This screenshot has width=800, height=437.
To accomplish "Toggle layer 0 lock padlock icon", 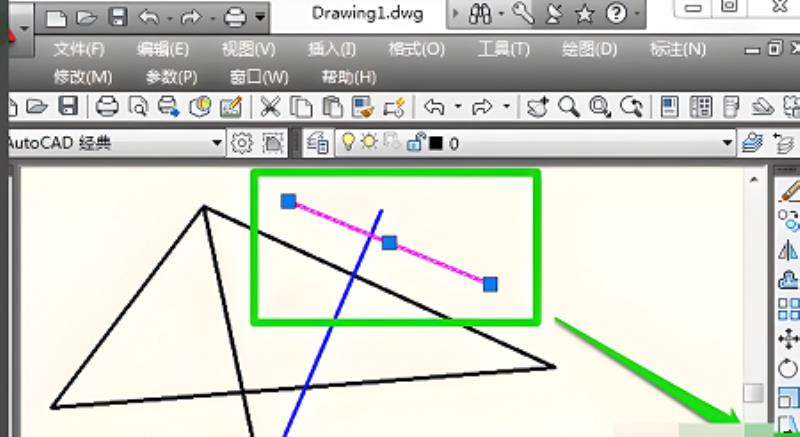I will pyautogui.click(x=416, y=142).
